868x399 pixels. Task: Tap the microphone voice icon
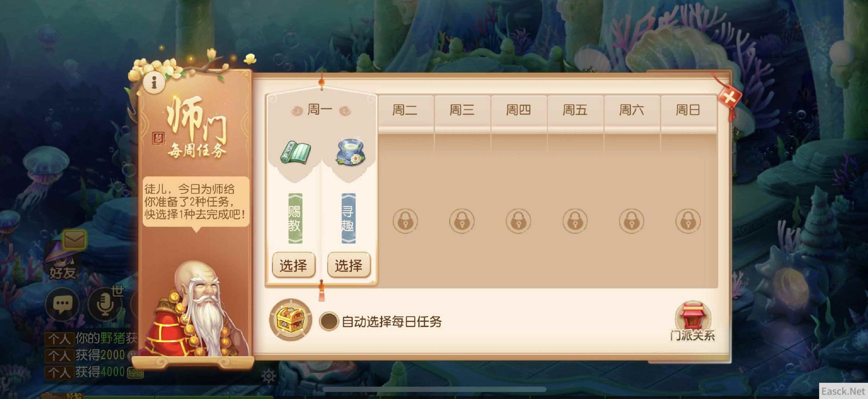point(105,304)
